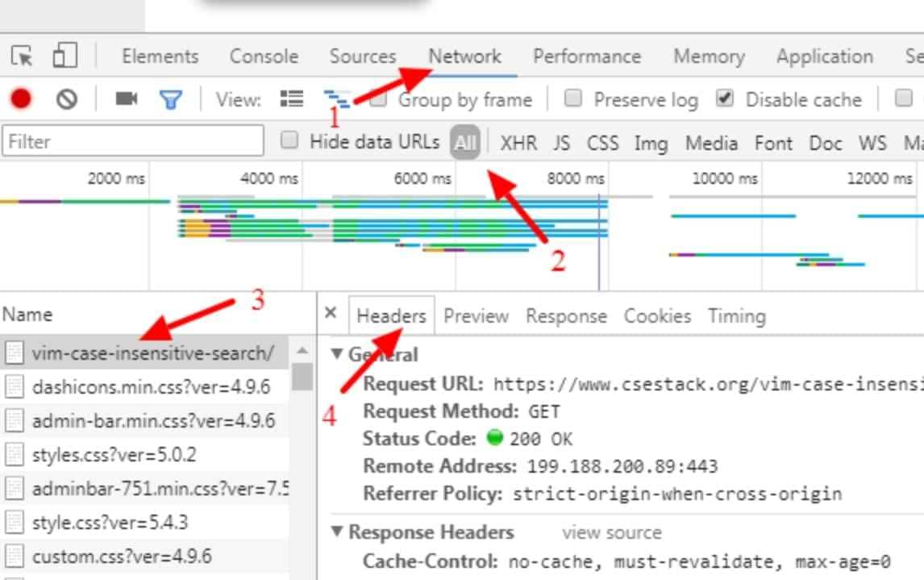Select the styles.css?ver=5.0.2 request
924x580 pixels.
(x=114, y=454)
